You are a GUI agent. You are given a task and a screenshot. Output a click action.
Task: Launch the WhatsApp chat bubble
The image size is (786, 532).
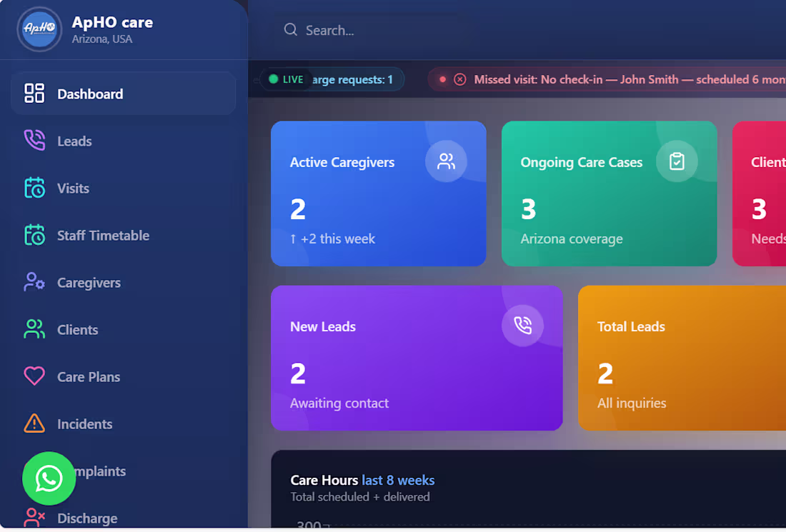point(49,478)
